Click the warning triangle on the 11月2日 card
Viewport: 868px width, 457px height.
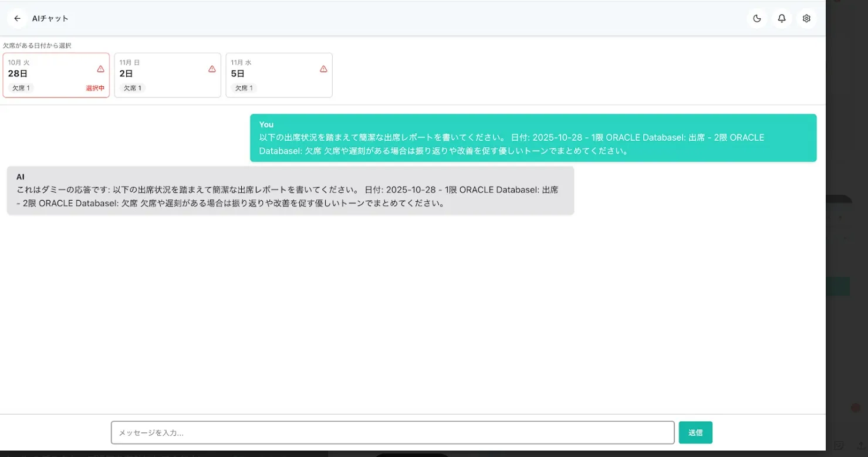(211, 69)
